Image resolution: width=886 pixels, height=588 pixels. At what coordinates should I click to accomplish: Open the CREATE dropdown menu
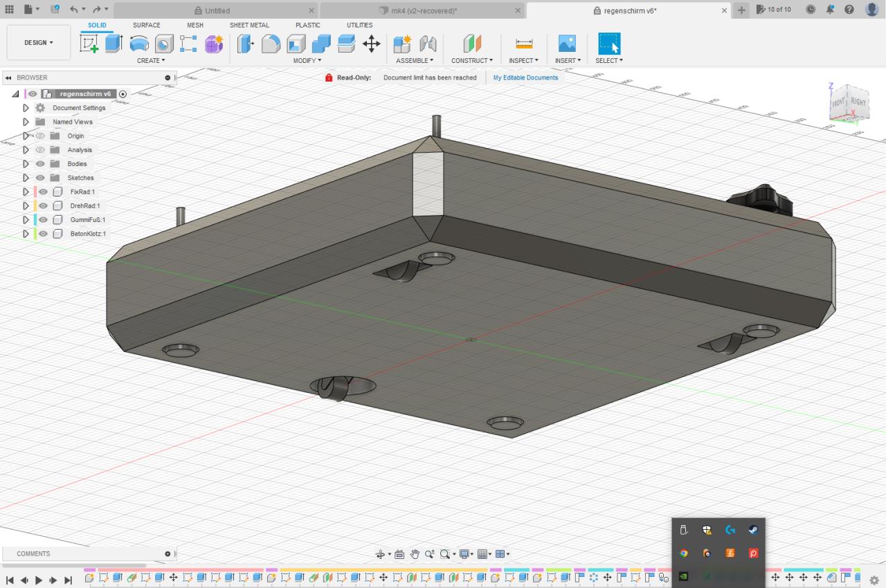click(x=151, y=61)
